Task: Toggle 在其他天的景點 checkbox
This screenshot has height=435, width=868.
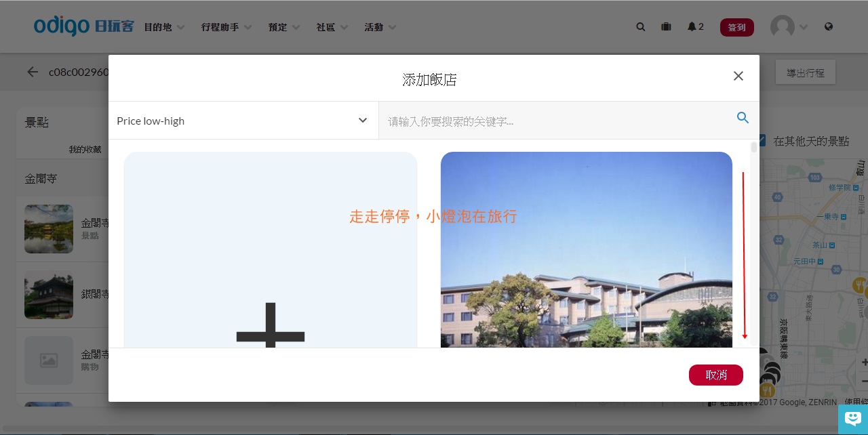Action: click(x=762, y=140)
